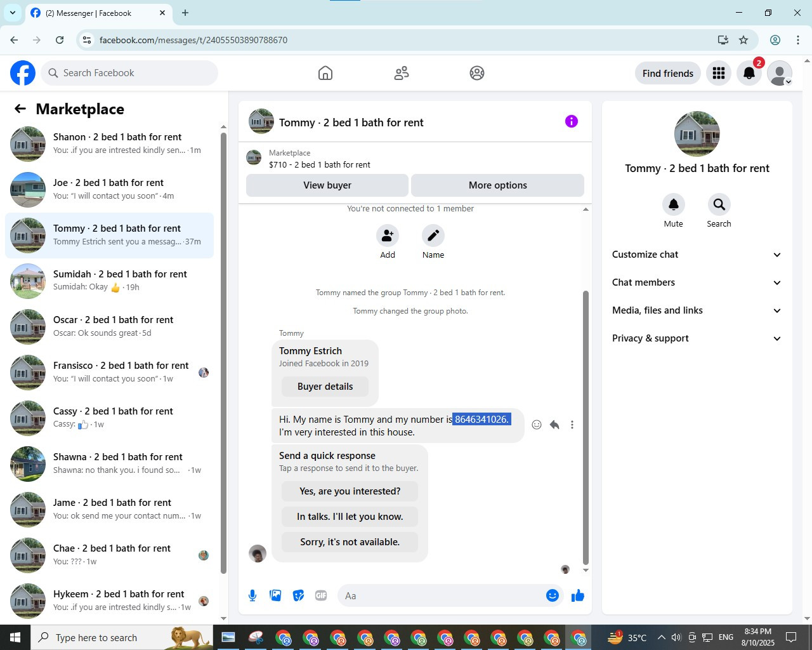Open the Facebook home logo
Screen dimensions: 812x650
(23, 73)
